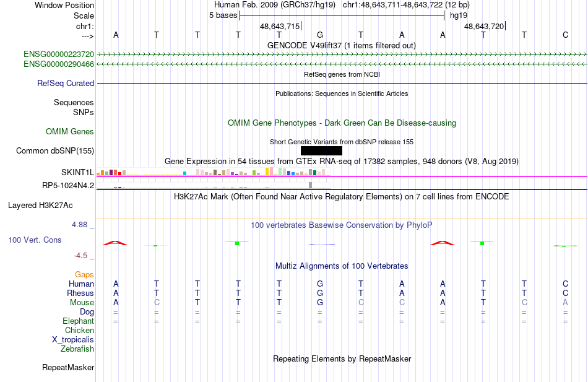Click the X_tropicalis species label
This screenshot has height=382, width=588.
click(x=73, y=340)
